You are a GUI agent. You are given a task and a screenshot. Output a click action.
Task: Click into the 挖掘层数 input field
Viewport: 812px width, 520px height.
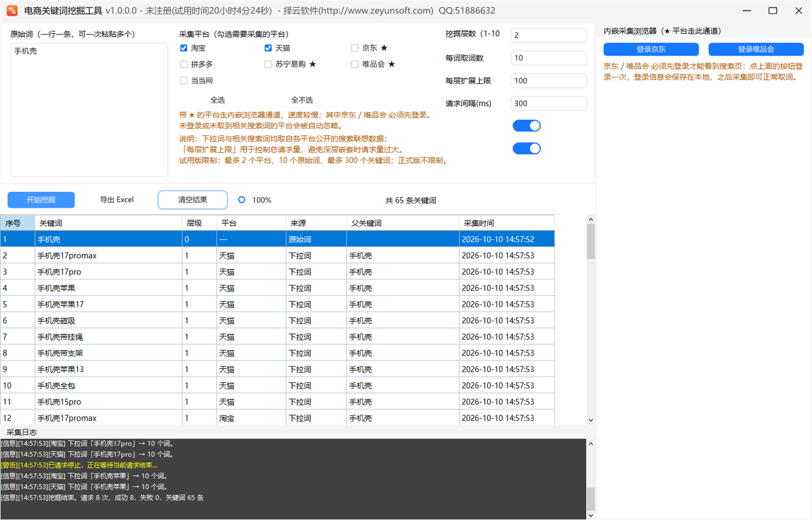(549, 35)
